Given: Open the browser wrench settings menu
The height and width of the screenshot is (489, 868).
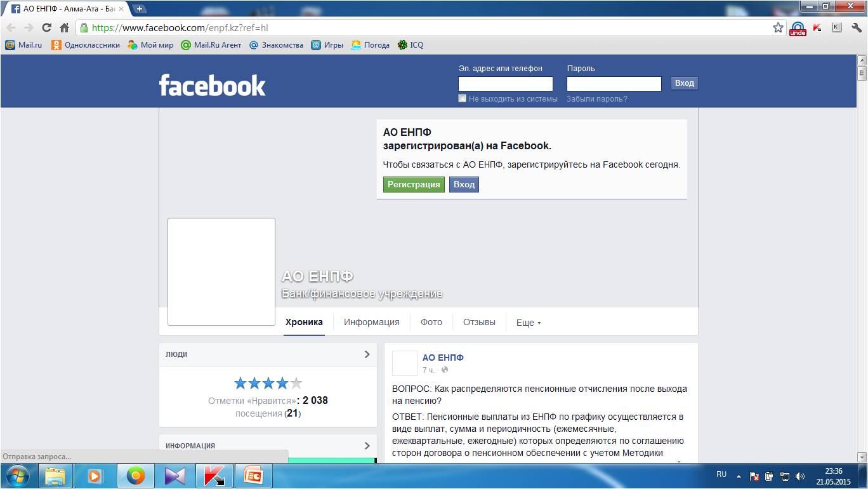Looking at the screenshot, I should (857, 28).
